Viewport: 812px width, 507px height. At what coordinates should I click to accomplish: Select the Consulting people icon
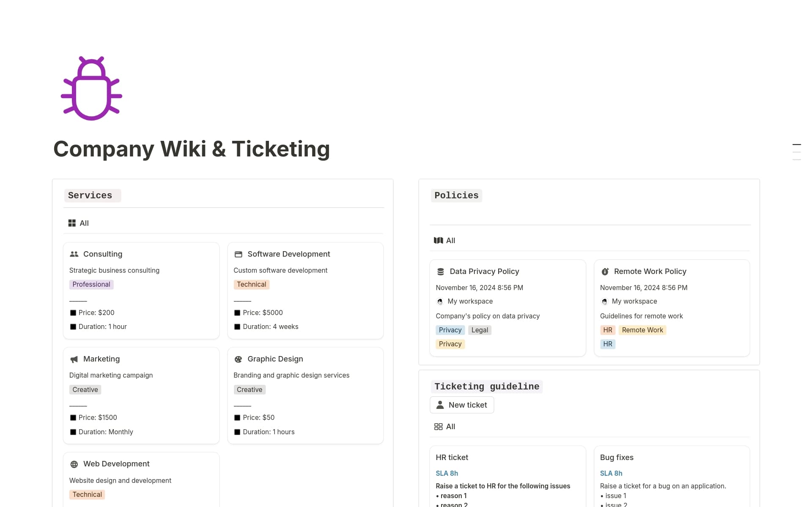[x=74, y=254]
